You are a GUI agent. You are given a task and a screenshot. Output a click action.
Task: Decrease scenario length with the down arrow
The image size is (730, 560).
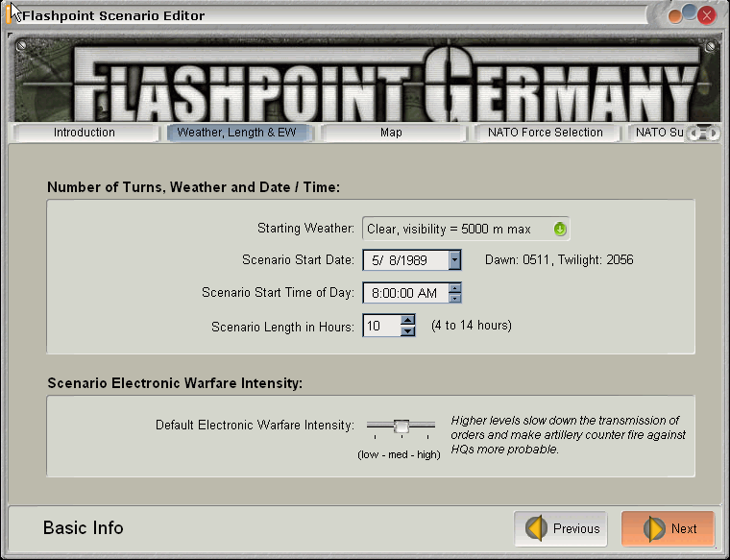408,331
